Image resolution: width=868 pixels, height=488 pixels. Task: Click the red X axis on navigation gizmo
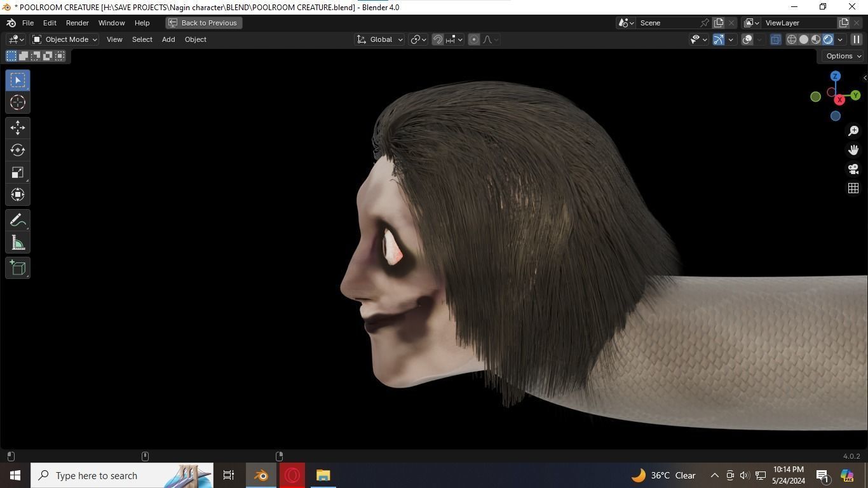[x=839, y=100]
